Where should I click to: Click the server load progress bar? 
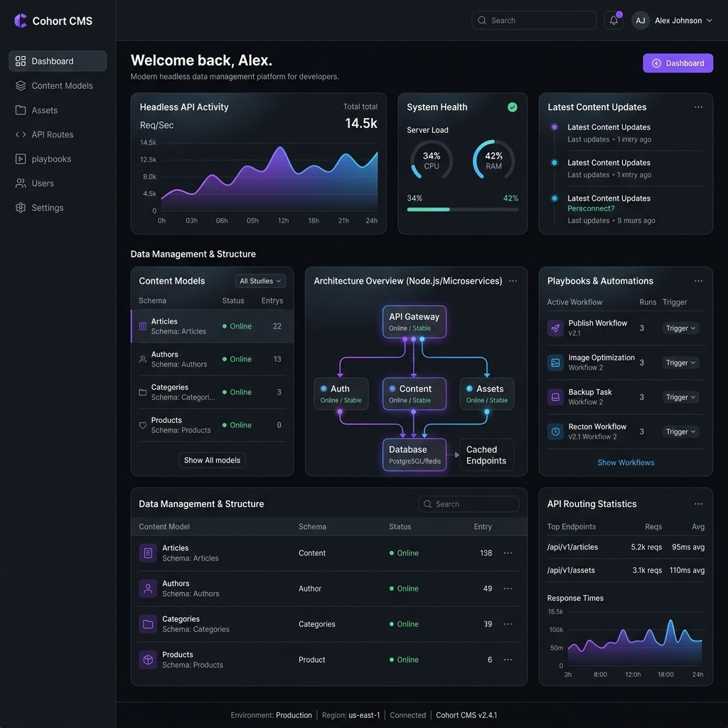click(x=462, y=210)
